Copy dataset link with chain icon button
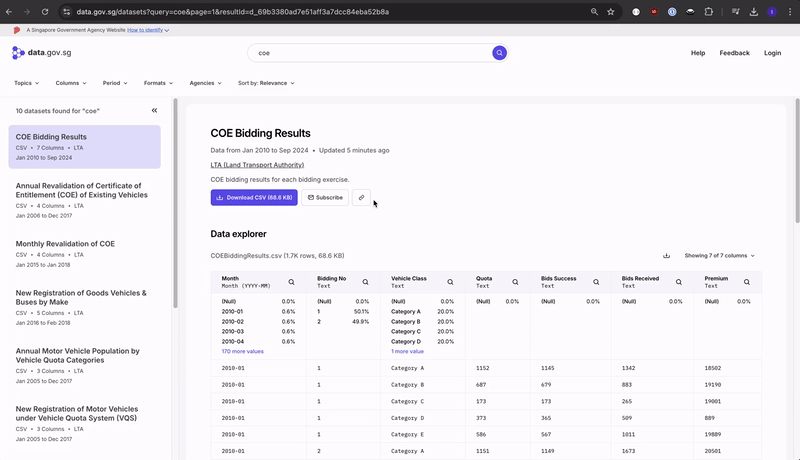 click(361, 197)
